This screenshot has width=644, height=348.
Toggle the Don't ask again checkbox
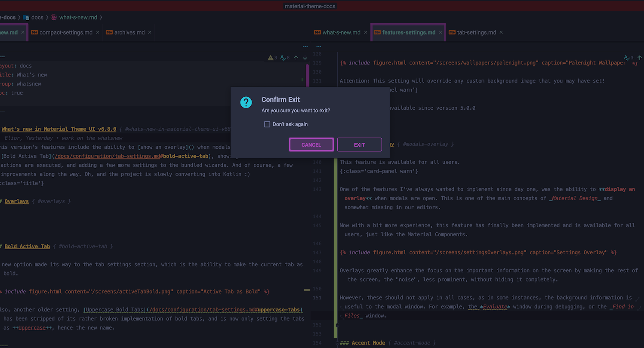pos(267,124)
